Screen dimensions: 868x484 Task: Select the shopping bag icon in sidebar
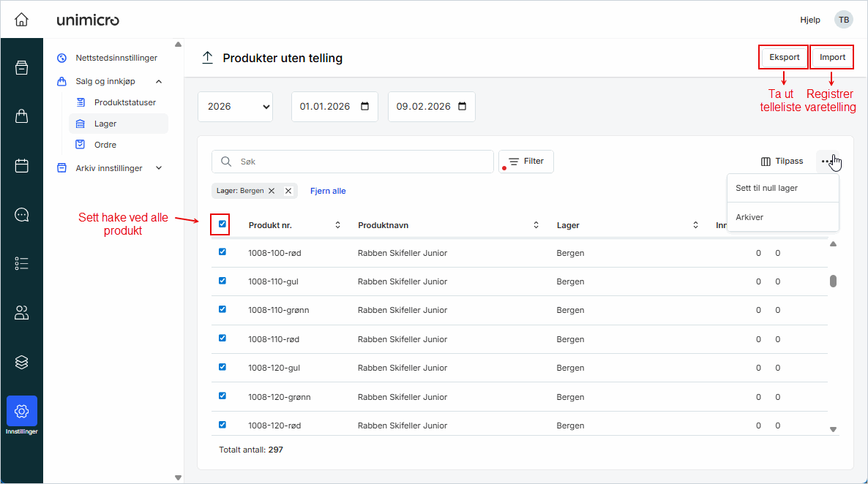click(21, 116)
